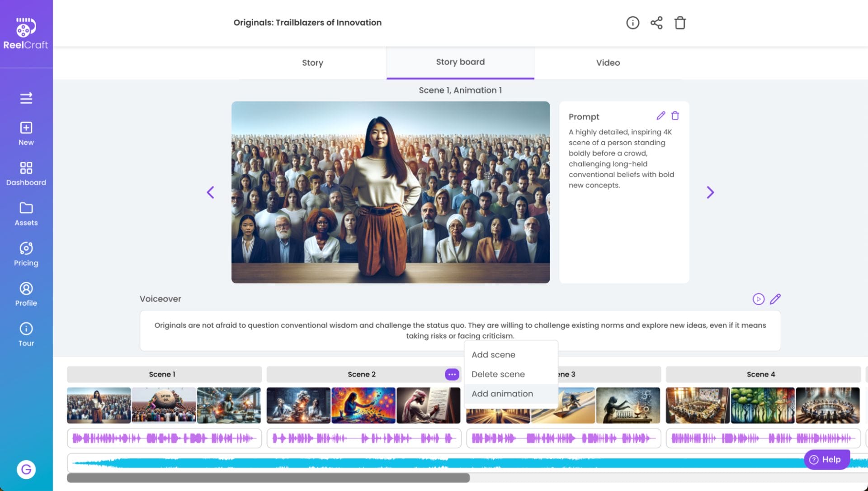Go to next animation with right chevron

point(710,192)
